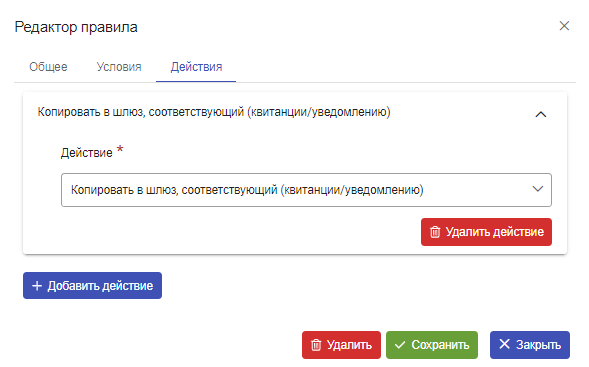Click the checkmark icon on Сохранить
Screen dimensions: 589x367
pos(400,345)
